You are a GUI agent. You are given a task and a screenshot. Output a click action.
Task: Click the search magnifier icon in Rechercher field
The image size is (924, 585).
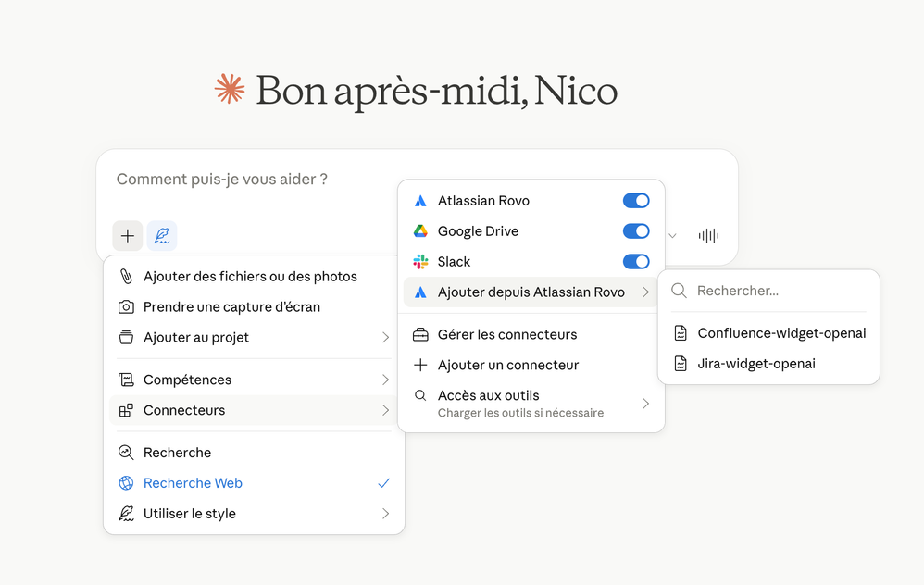tap(679, 291)
